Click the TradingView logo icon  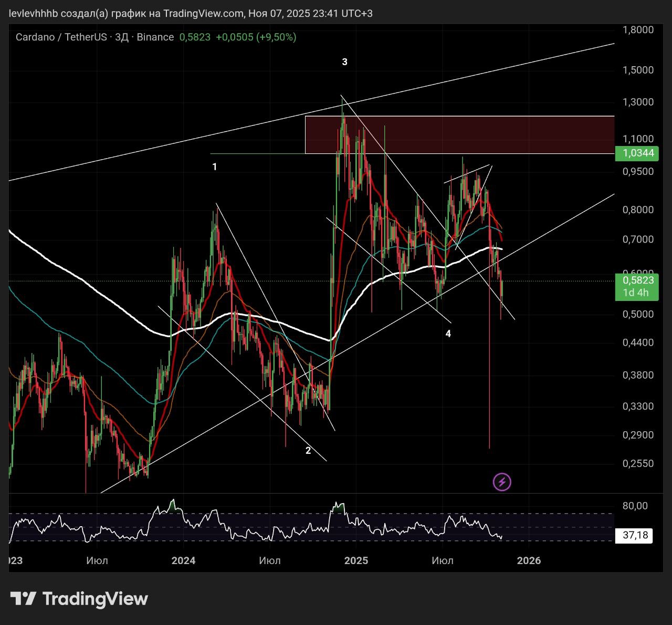pos(24,599)
